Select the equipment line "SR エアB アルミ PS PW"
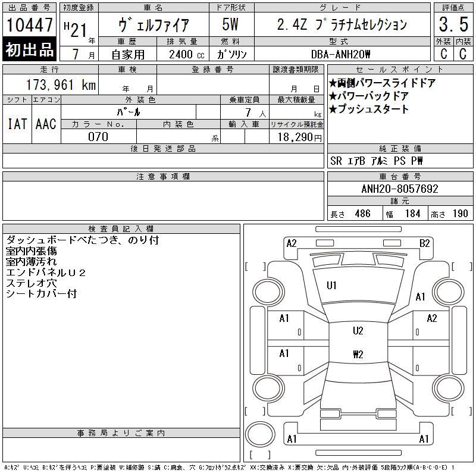 (x=377, y=161)
